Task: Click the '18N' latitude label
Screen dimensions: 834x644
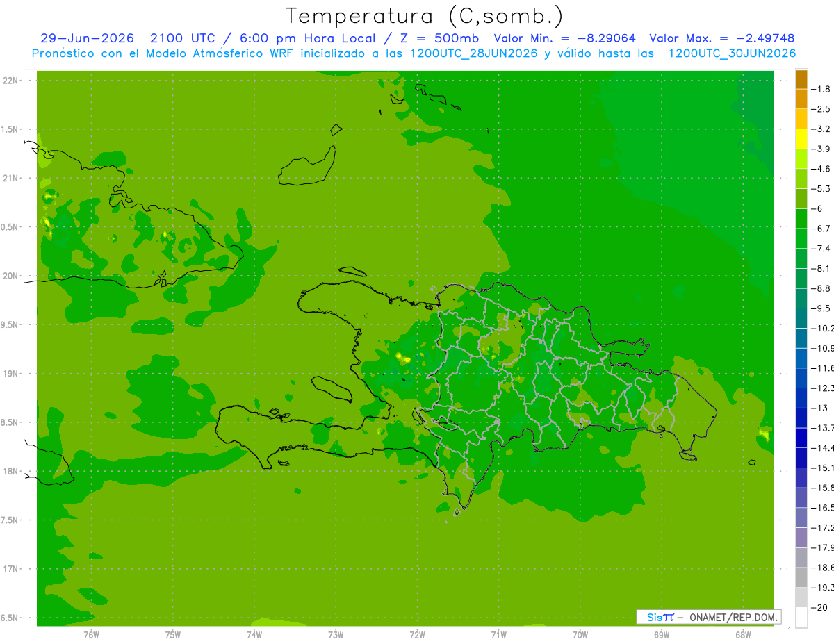Action: click(11, 472)
